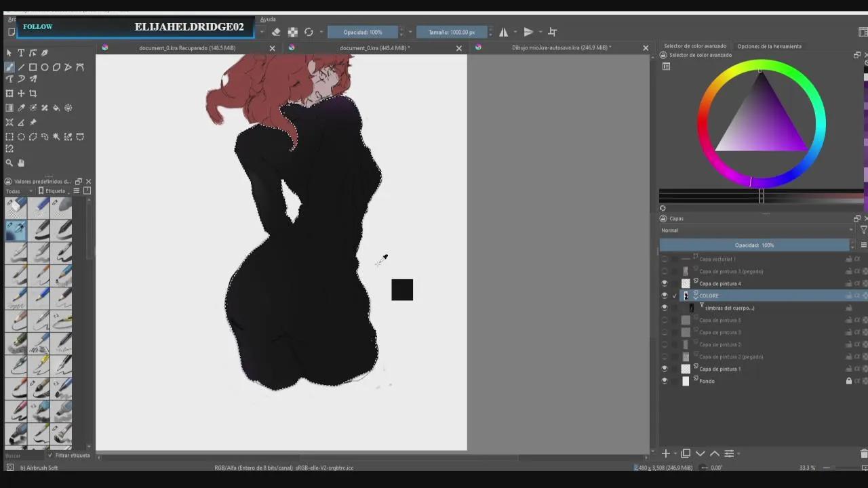Move layer up with arrow

[x=715, y=453]
